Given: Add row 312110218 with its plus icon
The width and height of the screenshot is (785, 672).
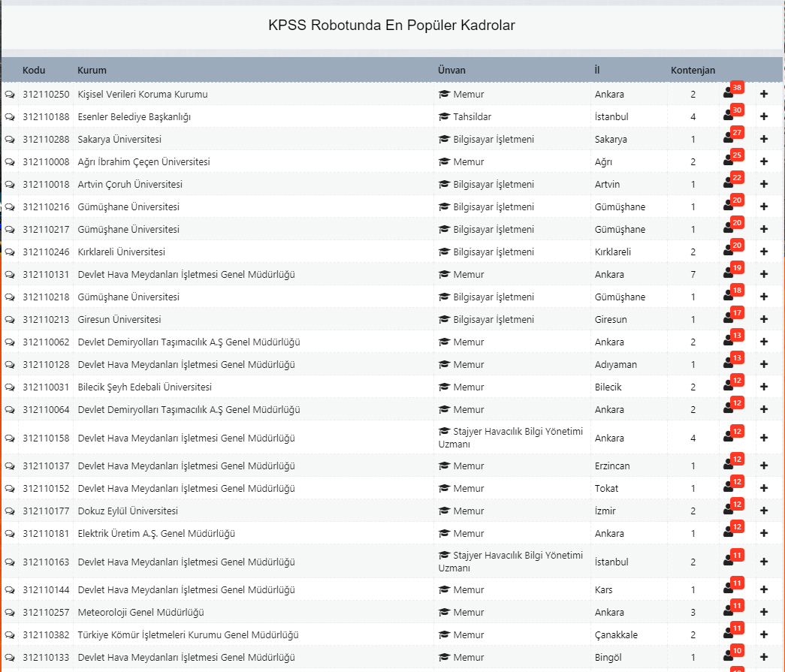Looking at the screenshot, I should click(x=764, y=297).
